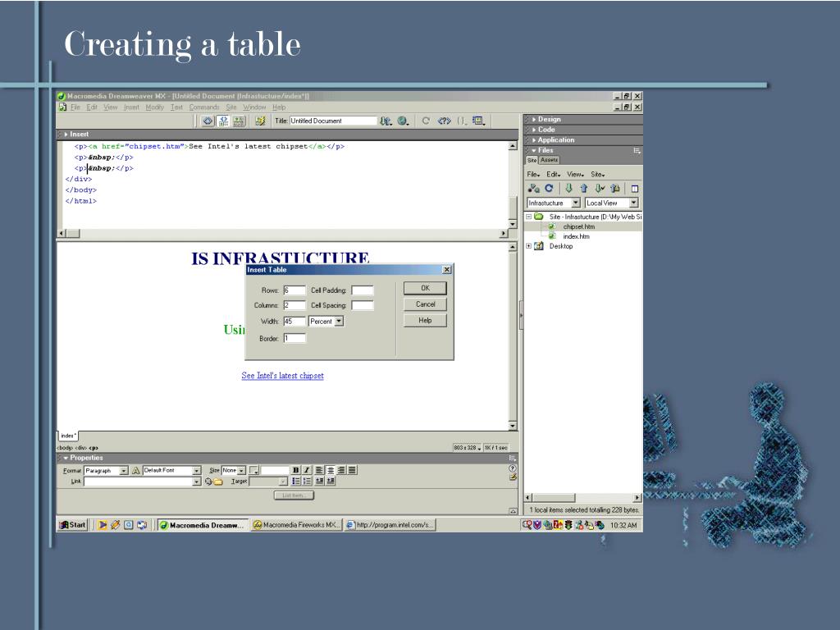Click Show Code view toolbar icon
This screenshot has height=630, width=840.
(x=208, y=121)
